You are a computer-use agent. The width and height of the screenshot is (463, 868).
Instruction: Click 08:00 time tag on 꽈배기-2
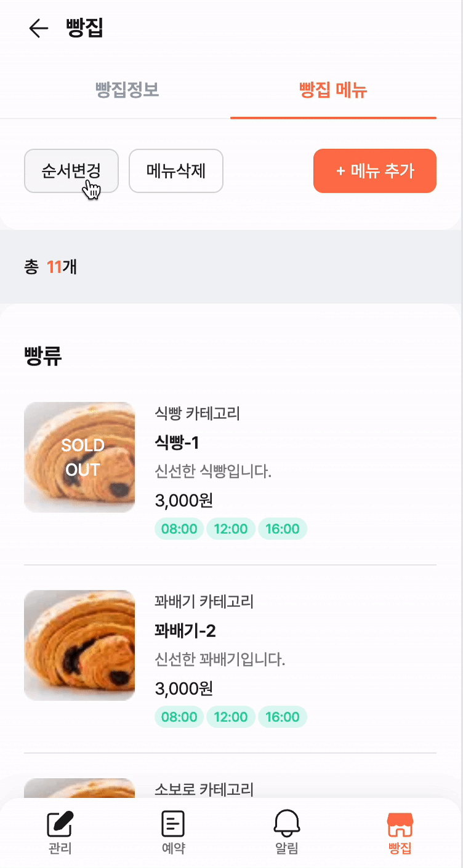point(179,717)
